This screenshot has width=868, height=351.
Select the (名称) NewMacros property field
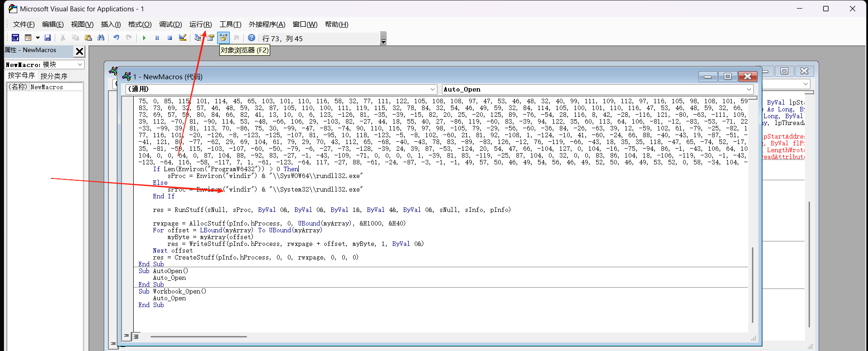(x=45, y=87)
